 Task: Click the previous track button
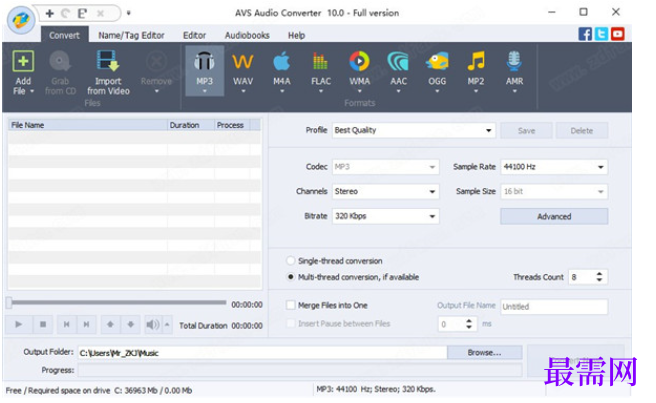pos(67,324)
